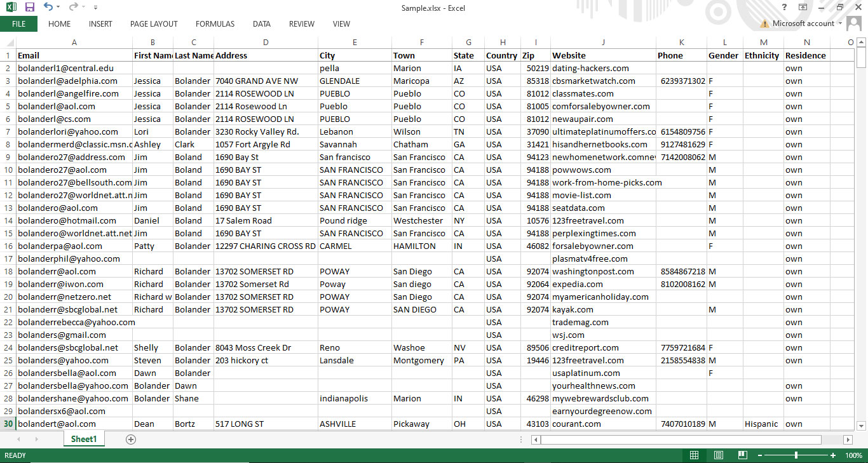Select phone cell 7407010189
Image resolution: width=868 pixels, height=463 pixels.
pyautogui.click(x=681, y=424)
